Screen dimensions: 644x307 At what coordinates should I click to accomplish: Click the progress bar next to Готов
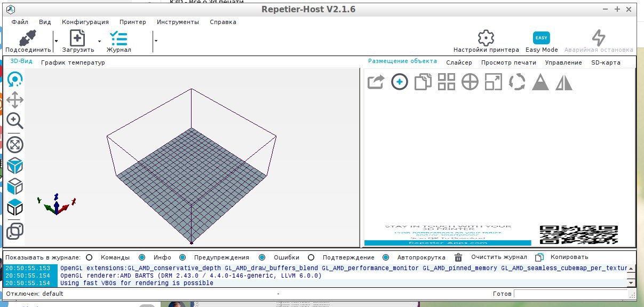(x=570, y=294)
